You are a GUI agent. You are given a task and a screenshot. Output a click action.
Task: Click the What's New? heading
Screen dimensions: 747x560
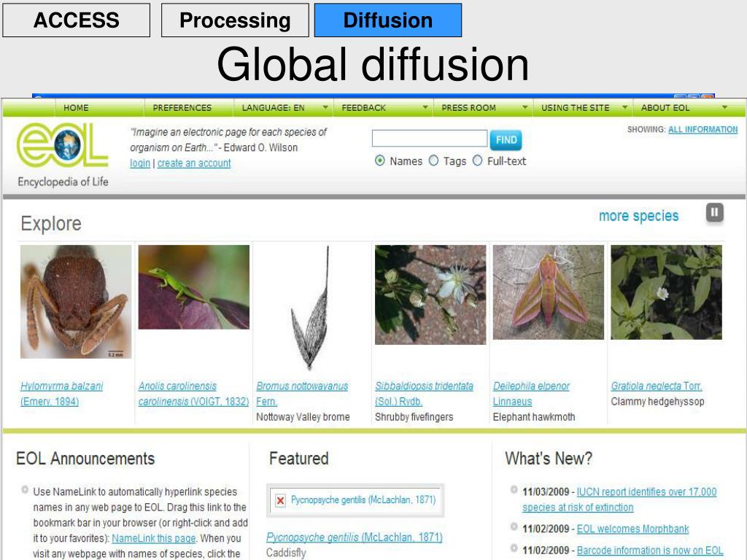point(549,459)
